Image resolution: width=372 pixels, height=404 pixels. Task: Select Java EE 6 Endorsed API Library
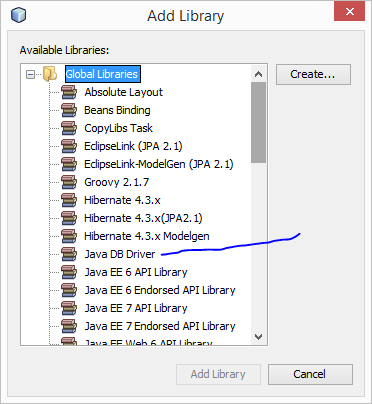(x=160, y=290)
